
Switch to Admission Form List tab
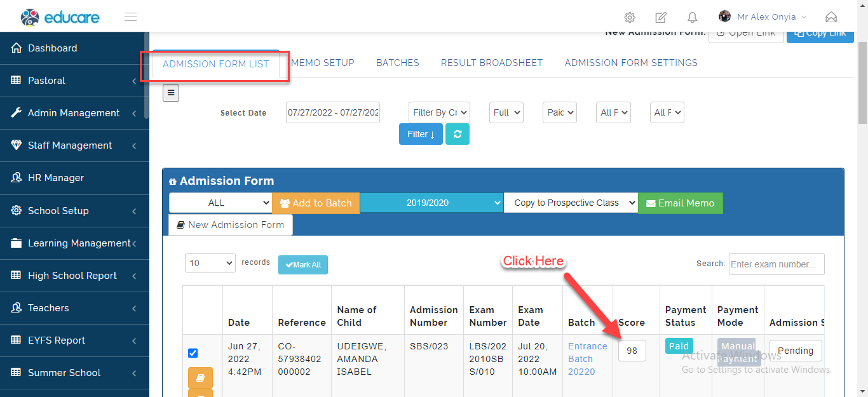click(216, 64)
